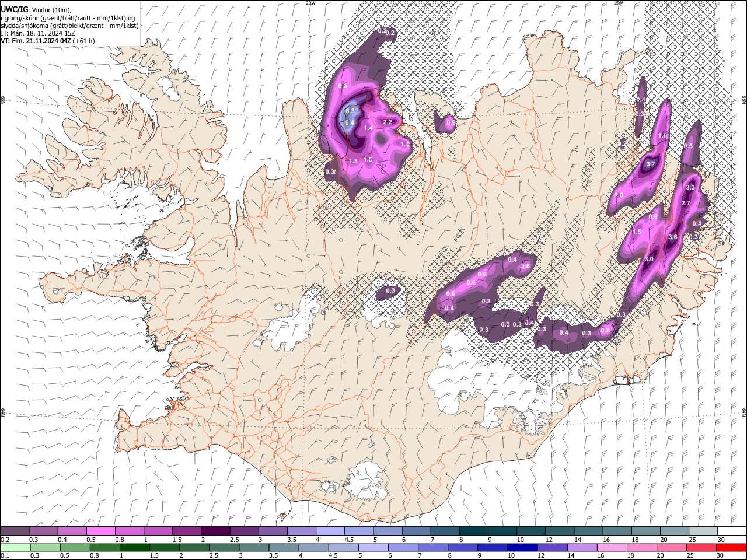Screen dimensions: 747x560
Task: Click the 3.0 precipitation value label
Action: pos(649,258)
